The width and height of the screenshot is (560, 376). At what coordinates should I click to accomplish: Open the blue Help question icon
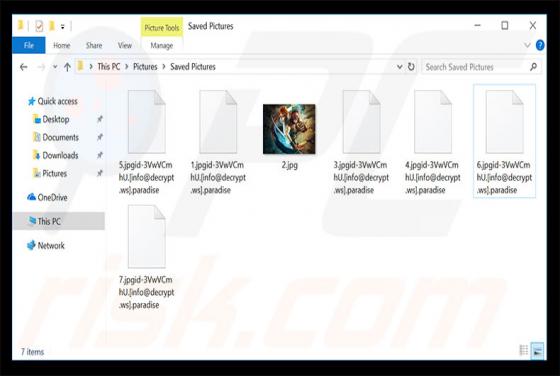point(540,45)
